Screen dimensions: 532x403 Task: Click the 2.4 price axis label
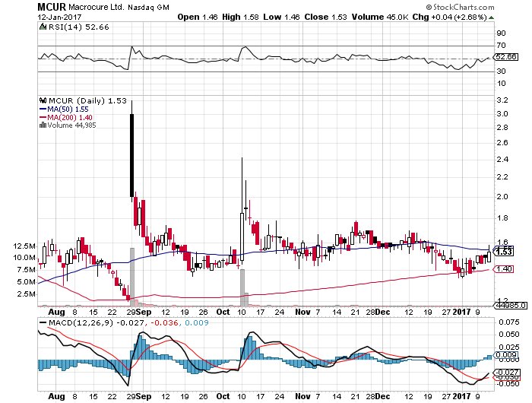(502, 159)
